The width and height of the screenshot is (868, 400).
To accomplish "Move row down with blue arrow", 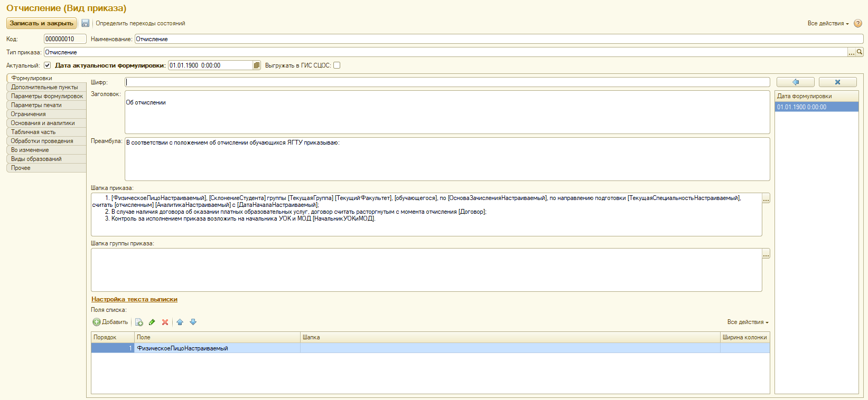I will (193, 322).
